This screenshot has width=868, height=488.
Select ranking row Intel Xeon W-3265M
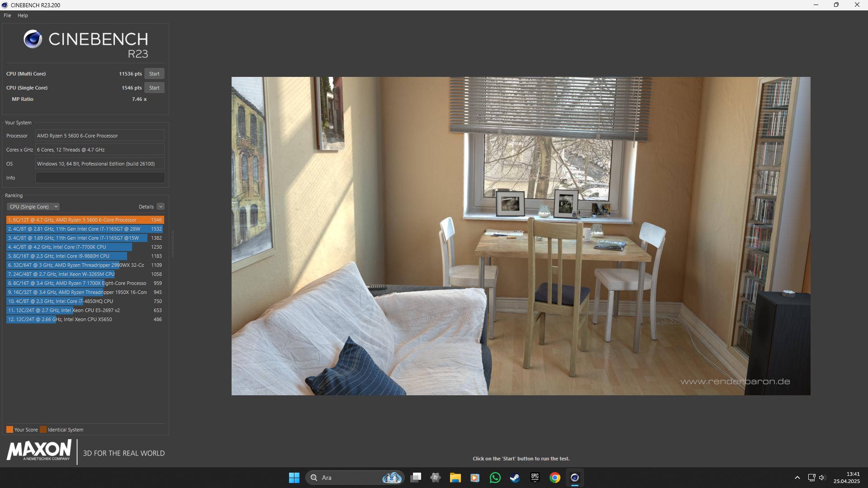[85, 274]
